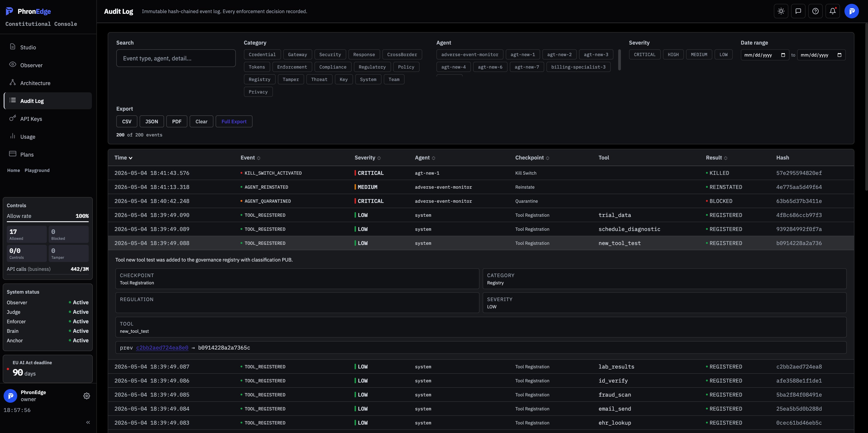This screenshot has width=868, height=433.
Task: Export events as PDF
Action: (177, 121)
